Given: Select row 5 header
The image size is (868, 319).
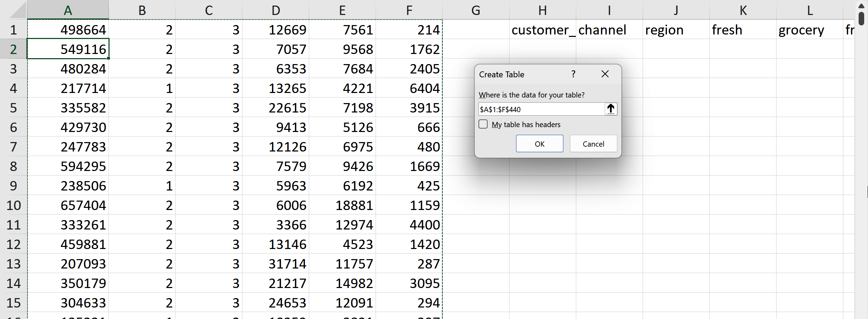Looking at the screenshot, I should [x=14, y=108].
